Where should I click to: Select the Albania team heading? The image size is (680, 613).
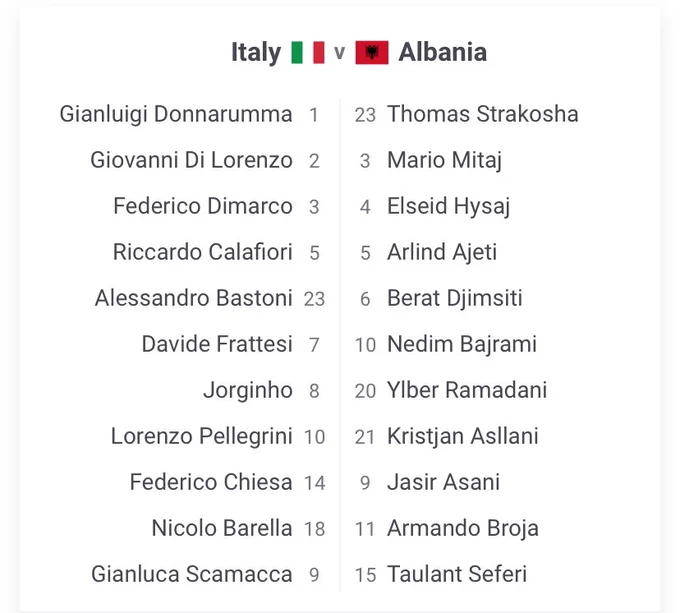pos(442,52)
